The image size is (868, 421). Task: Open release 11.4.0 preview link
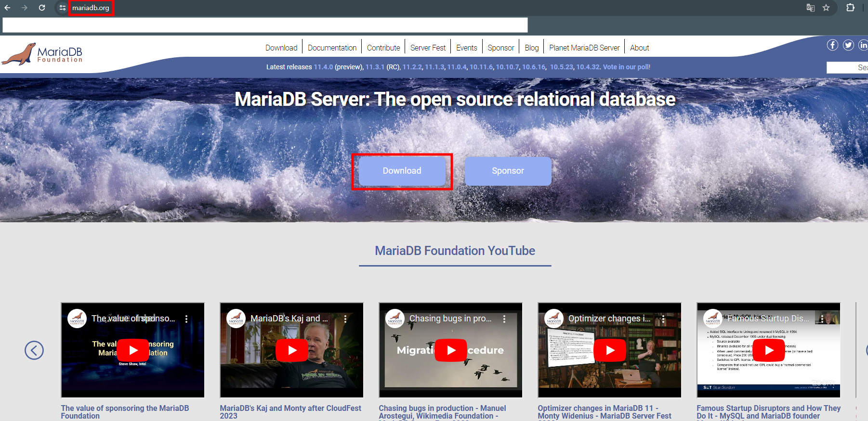(323, 67)
